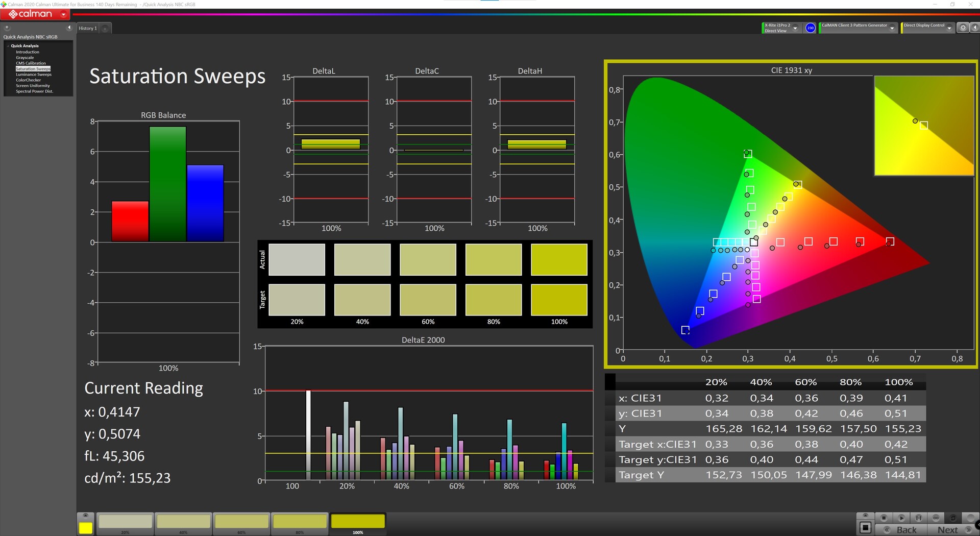Open the dropdown arrow beside Calman logo

[x=63, y=15]
